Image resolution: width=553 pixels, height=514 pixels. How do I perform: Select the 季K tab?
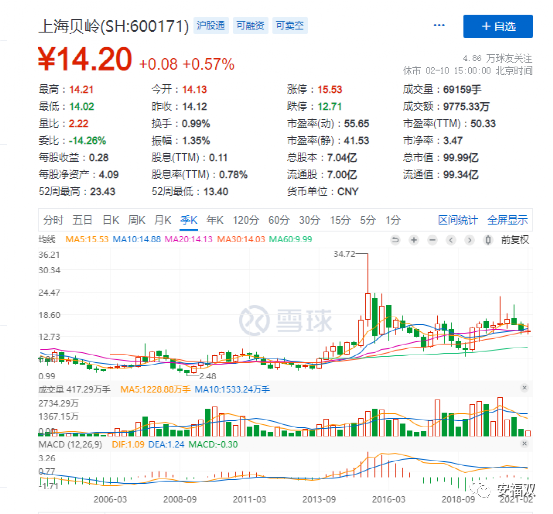coord(189,220)
